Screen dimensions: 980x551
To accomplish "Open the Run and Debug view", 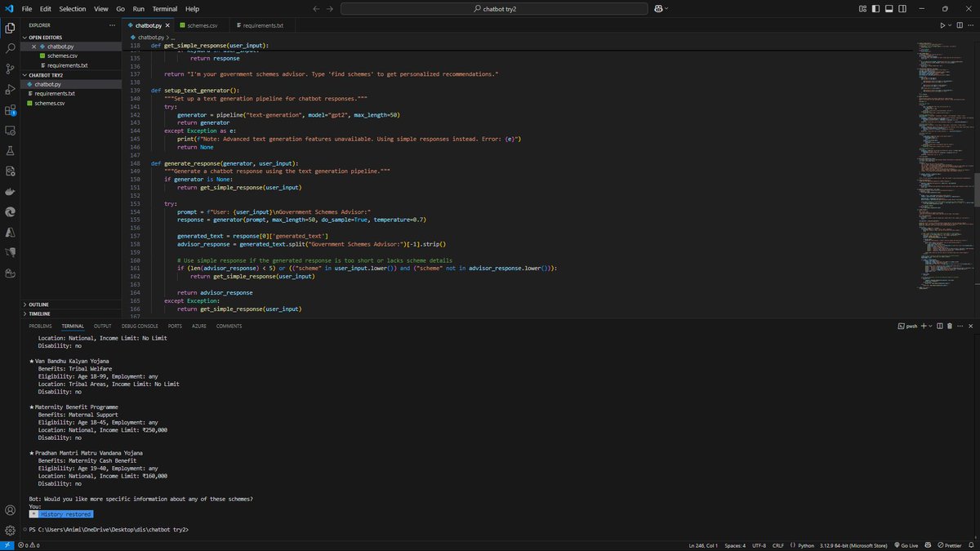I will 11,89.
